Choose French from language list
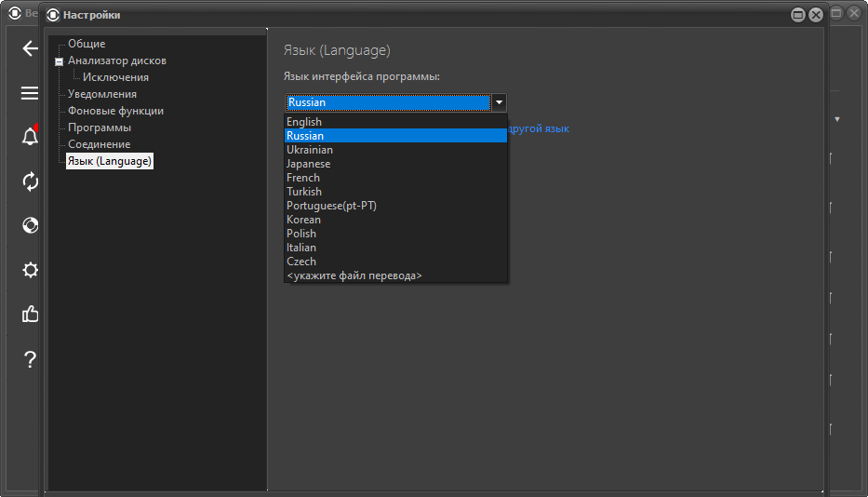Screen dimensions: 868x497 point(395,178)
